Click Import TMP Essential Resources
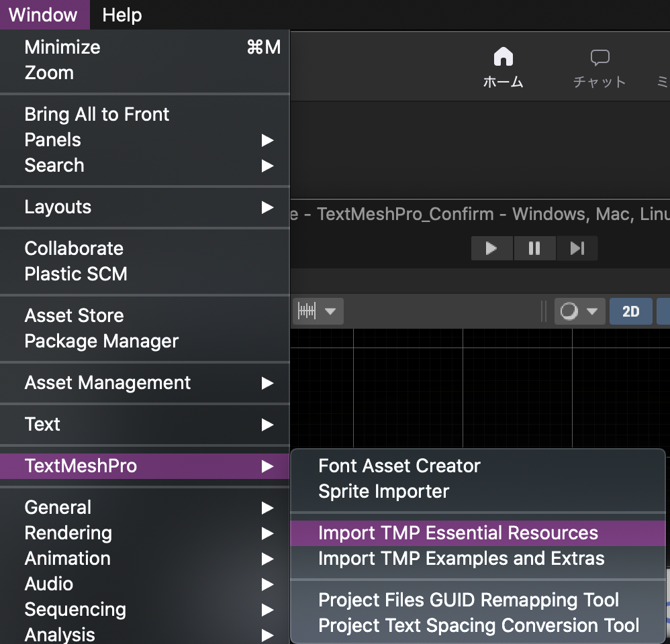The width and height of the screenshot is (670, 644). point(478,533)
